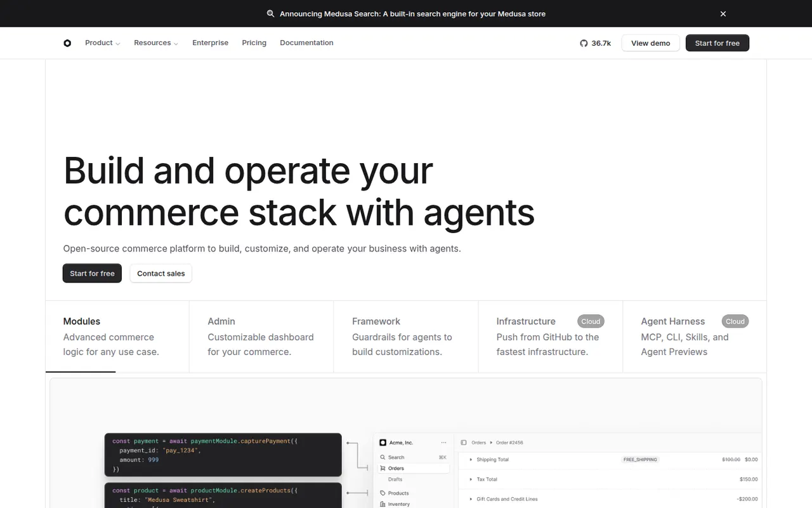
Task: Expand the Shipping Total row
Action: click(x=471, y=460)
